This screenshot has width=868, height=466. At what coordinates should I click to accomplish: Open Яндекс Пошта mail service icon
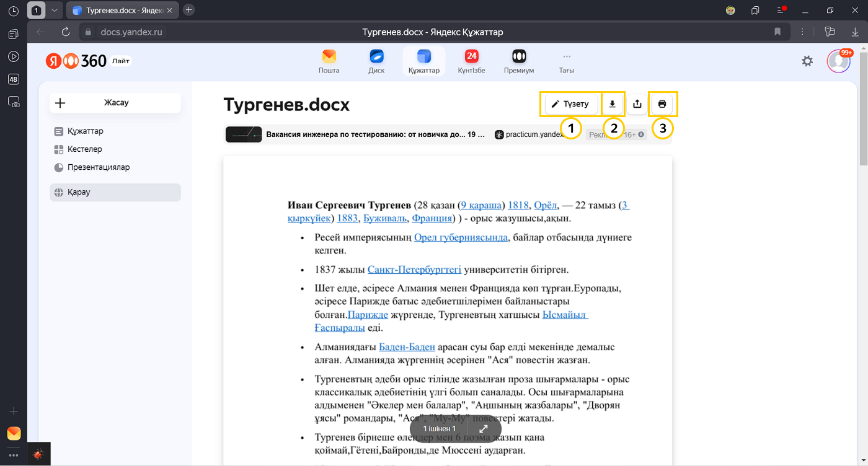[329, 61]
